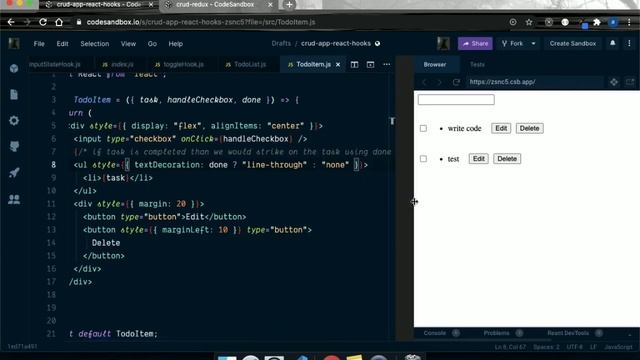Click the Spaces: 2 status item

[x=546, y=347]
